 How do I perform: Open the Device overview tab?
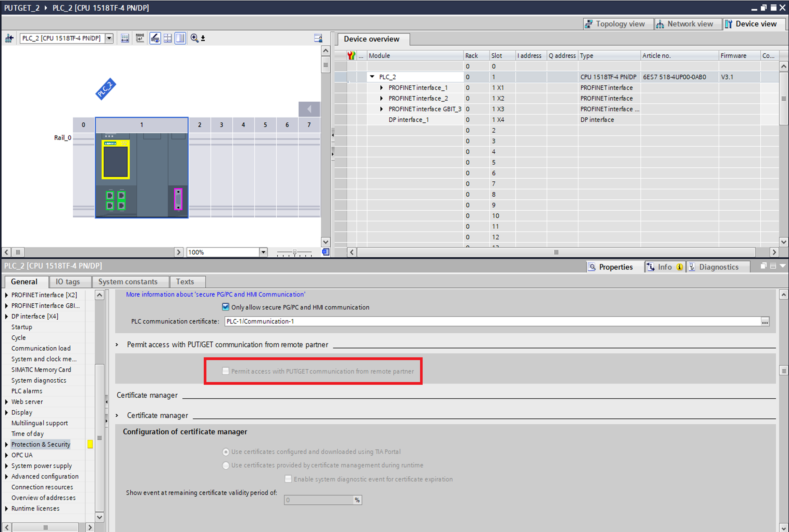point(371,39)
